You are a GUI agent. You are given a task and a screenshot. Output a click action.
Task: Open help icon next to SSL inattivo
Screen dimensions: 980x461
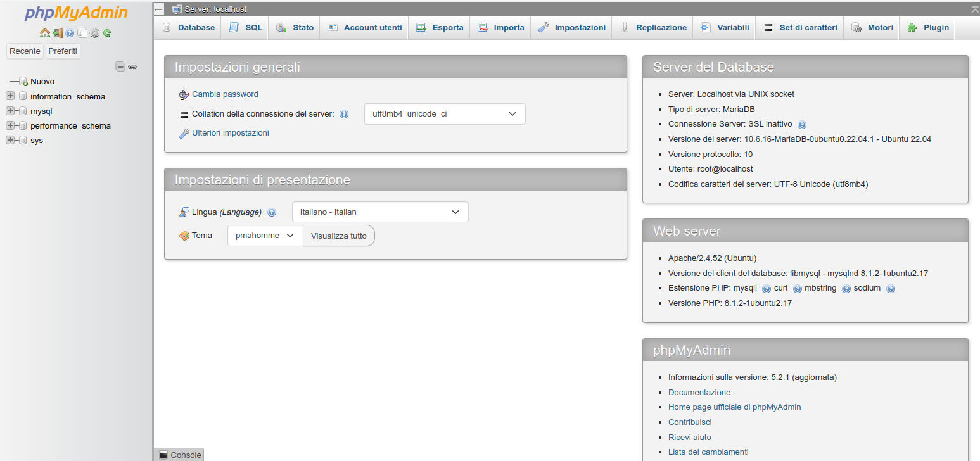pyautogui.click(x=802, y=125)
